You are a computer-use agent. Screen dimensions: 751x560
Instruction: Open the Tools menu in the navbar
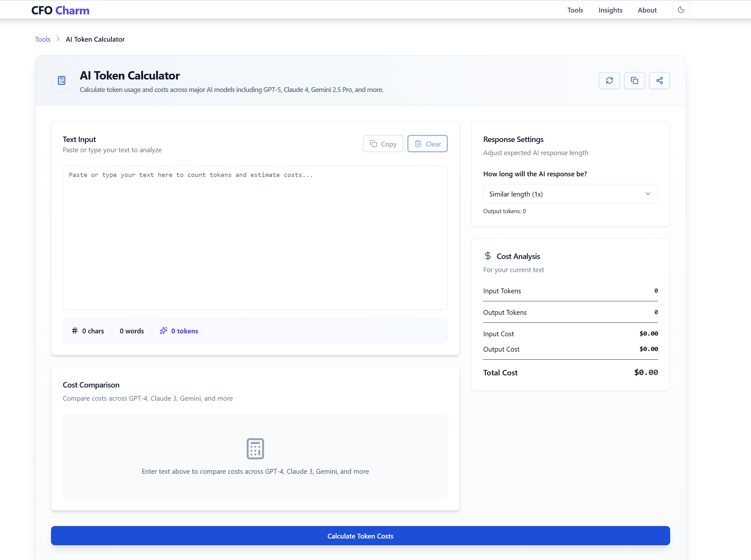[575, 10]
